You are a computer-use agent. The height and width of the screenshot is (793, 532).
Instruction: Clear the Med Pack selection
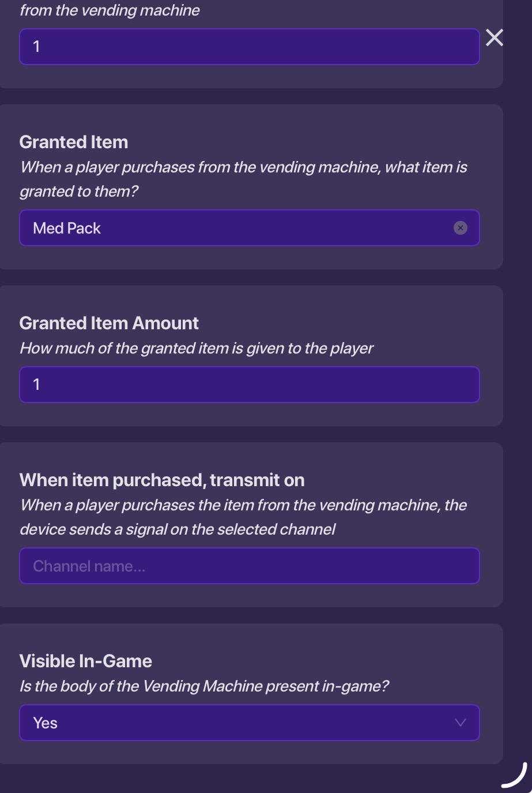460,228
